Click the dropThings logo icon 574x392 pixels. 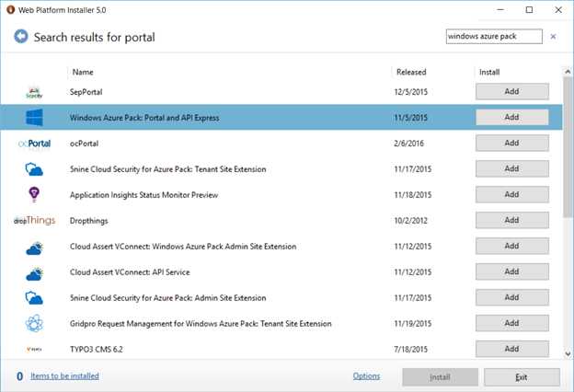(34, 220)
